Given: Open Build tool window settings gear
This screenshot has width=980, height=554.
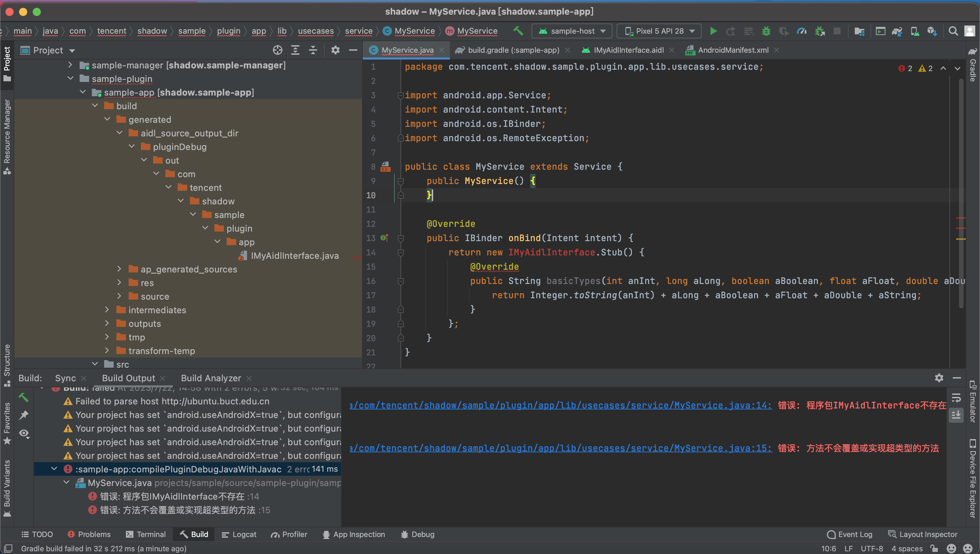Looking at the screenshot, I should pyautogui.click(x=939, y=378).
